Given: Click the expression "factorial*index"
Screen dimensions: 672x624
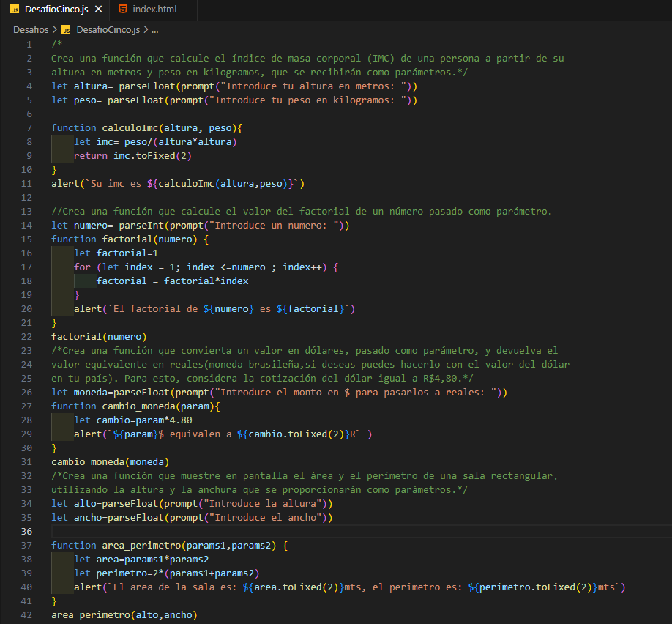Looking at the screenshot, I should [206, 281].
